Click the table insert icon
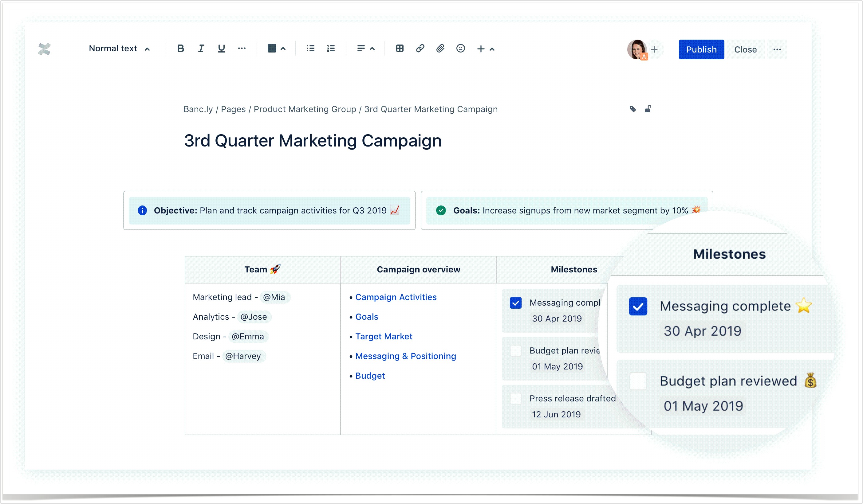Image resolution: width=863 pixels, height=504 pixels. (x=399, y=49)
